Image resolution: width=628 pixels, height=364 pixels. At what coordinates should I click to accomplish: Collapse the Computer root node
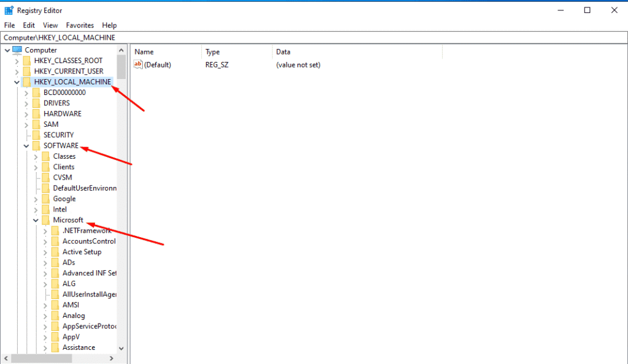pos(7,50)
